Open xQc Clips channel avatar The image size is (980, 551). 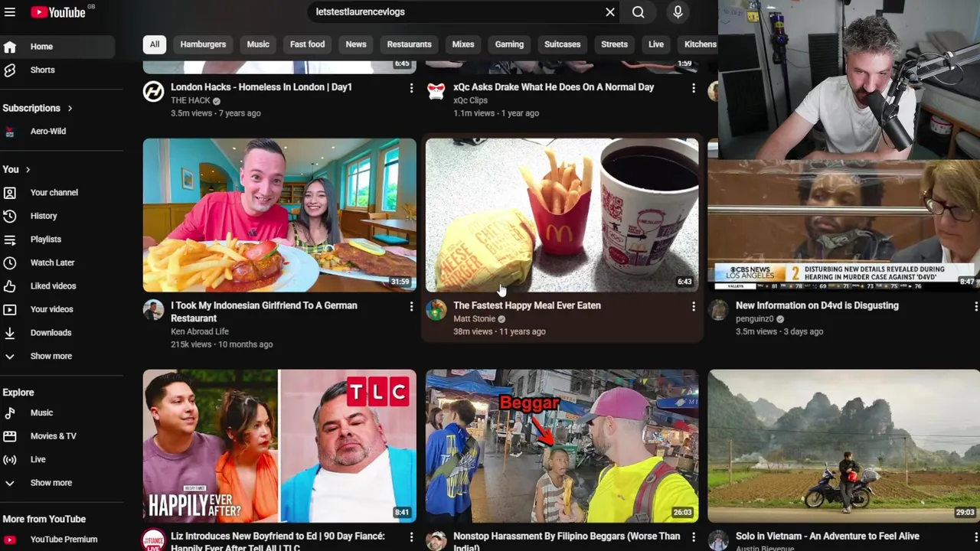[x=436, y=92]
